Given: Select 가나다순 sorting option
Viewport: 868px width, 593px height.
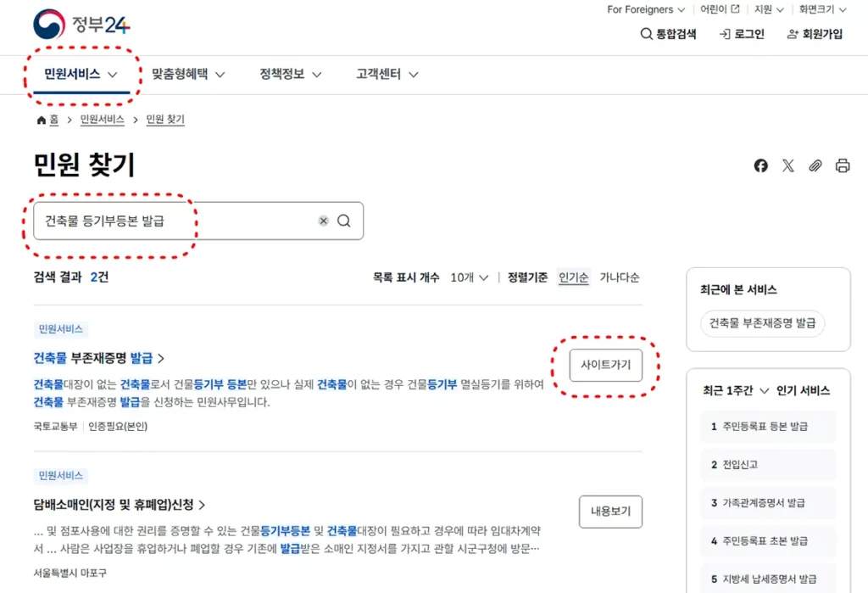Looking at the screenshot, I should coord(620,277).
